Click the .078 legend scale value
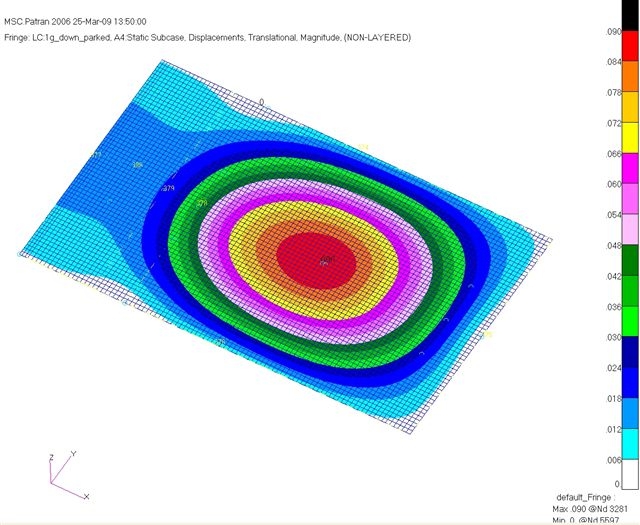Screen dimensions: 640x525 (x=613, y=93)
